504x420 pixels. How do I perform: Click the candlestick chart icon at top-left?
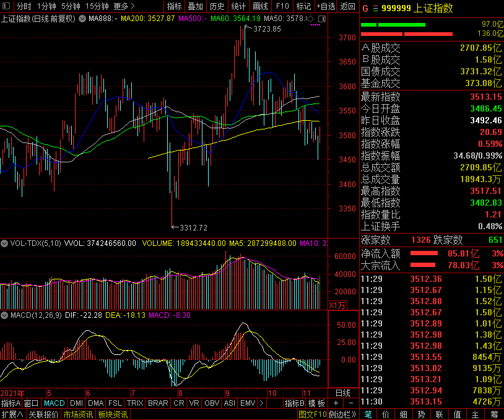tap(7, 6)
